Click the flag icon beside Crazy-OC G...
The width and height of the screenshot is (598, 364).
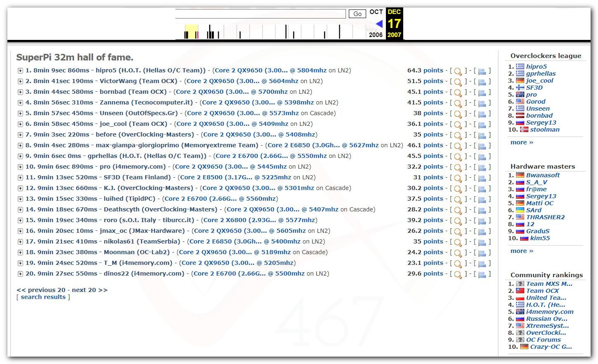pyautogui.click(x=524, y=347)
